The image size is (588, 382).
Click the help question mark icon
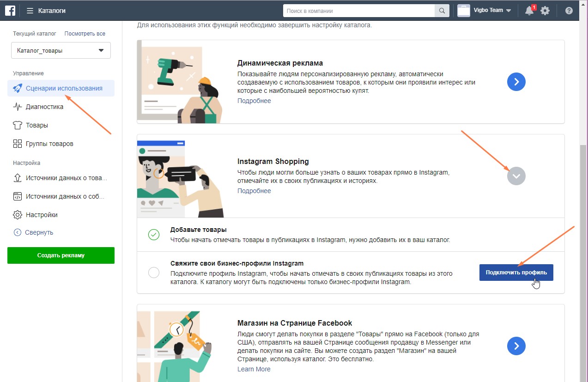point(569,11)
